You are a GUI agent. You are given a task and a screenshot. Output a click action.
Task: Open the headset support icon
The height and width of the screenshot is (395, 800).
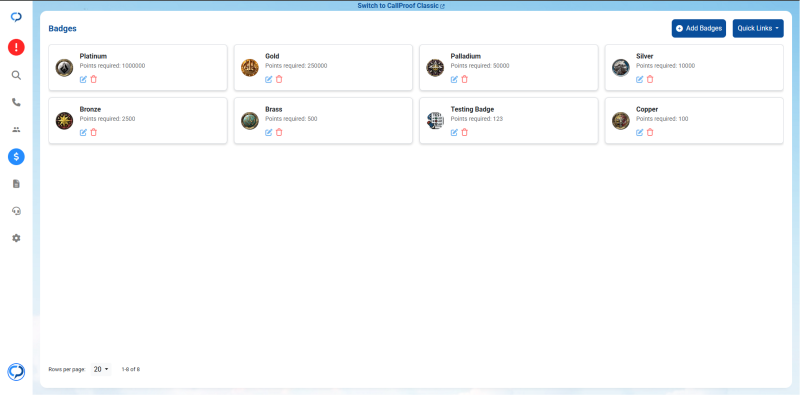[x=16, y=211]
